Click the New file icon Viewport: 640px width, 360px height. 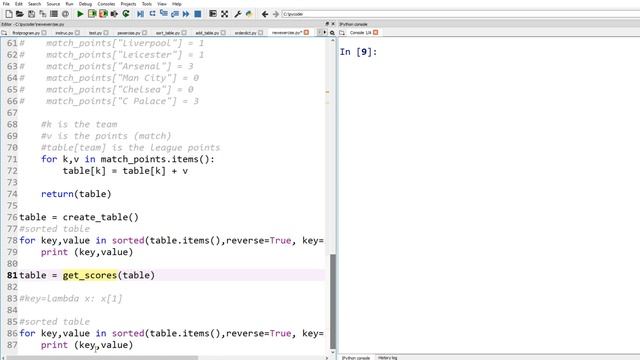[x=9, y=14]
